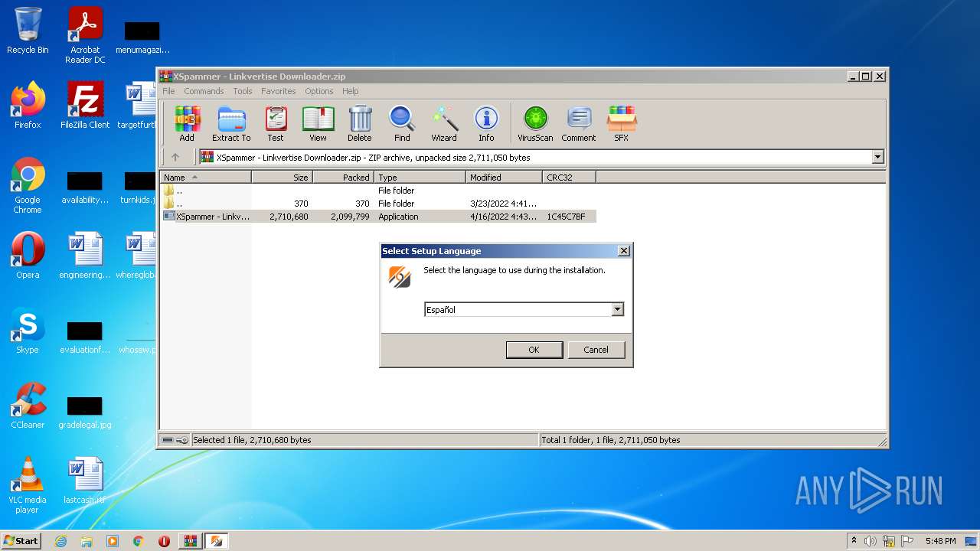980x551 pixels.
Task: Select the XSpammer - Linkv... application file row
Action: (378, 217)
